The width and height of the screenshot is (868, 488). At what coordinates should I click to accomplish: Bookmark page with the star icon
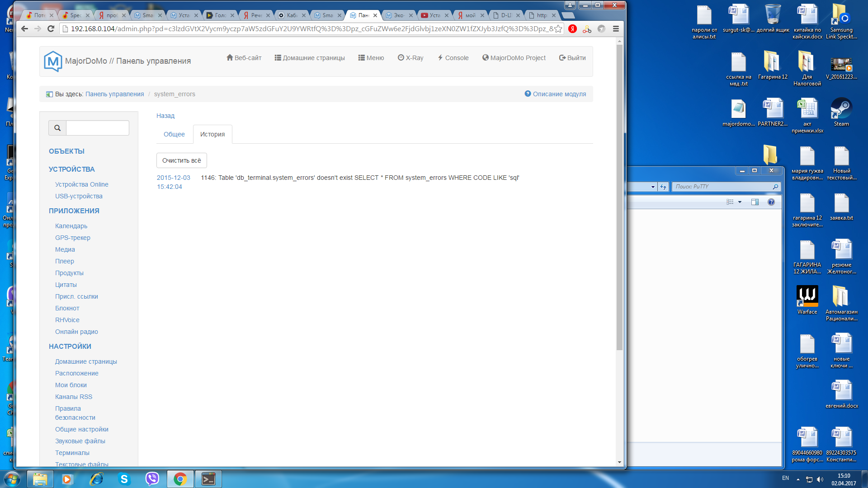click(x=558, y=29)
